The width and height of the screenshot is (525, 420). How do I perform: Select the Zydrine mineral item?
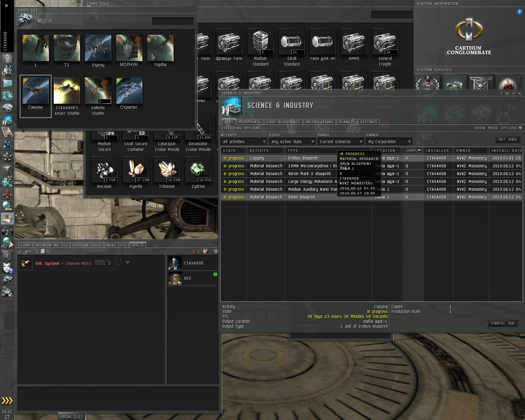tap(198, 174)
